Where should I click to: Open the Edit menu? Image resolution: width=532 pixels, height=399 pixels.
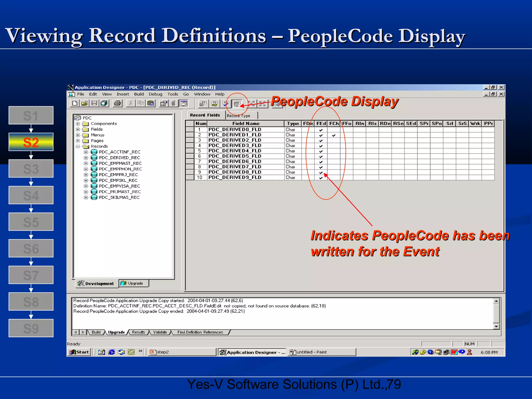(x=93, y=94)
